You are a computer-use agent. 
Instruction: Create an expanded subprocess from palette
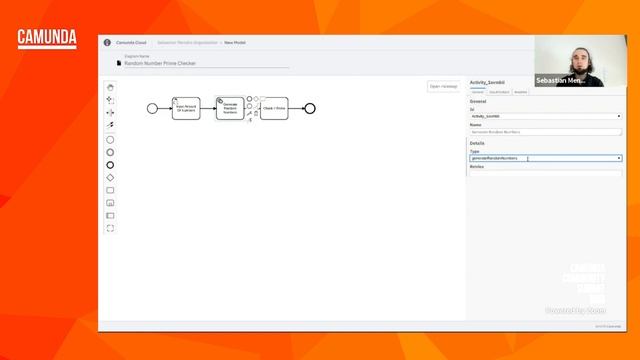click(110, 203)
